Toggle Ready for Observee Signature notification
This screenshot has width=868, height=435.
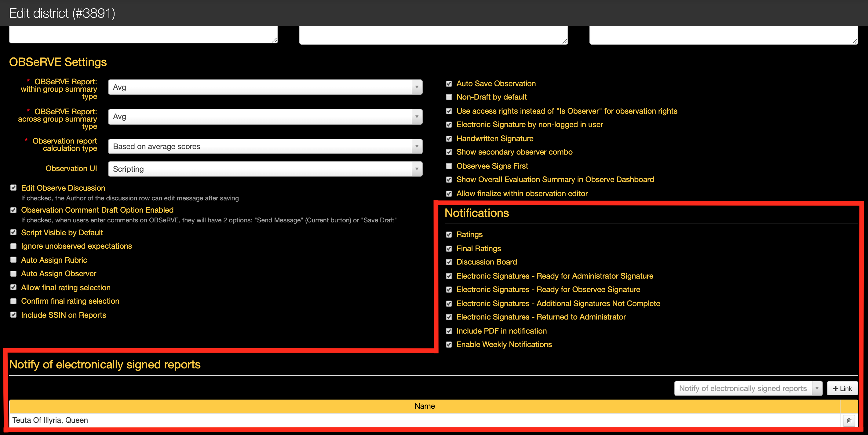[449, 289]
